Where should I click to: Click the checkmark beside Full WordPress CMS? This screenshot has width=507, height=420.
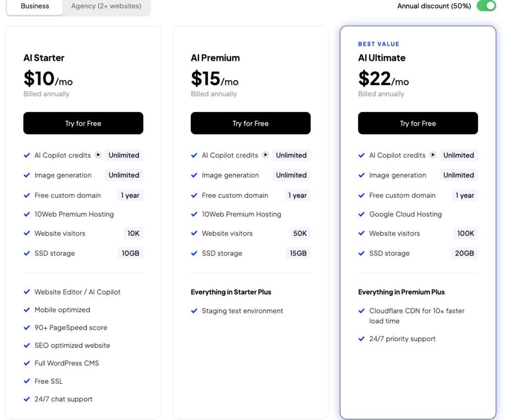pyautogui.click(x=27, y=363)
